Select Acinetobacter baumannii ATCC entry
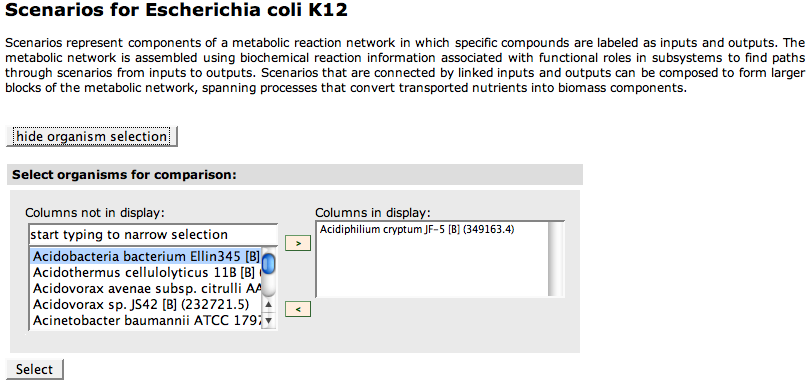 click(x=145, y=321)
